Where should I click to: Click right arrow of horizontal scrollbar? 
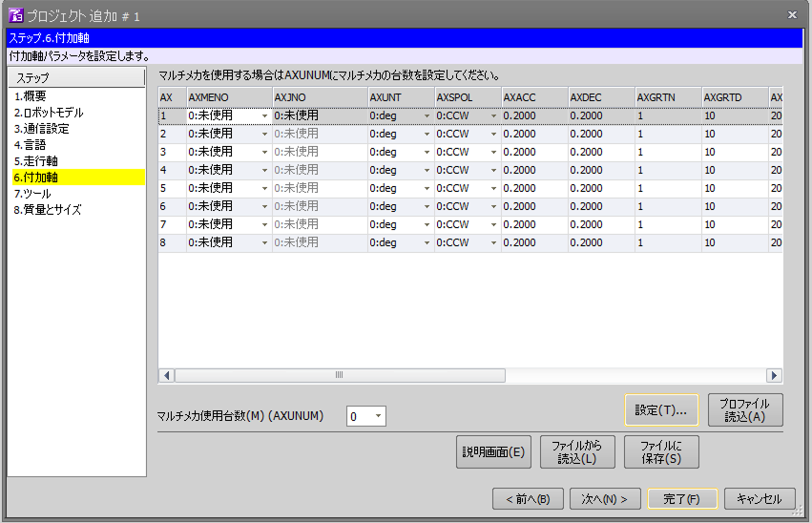click(774, 376)
